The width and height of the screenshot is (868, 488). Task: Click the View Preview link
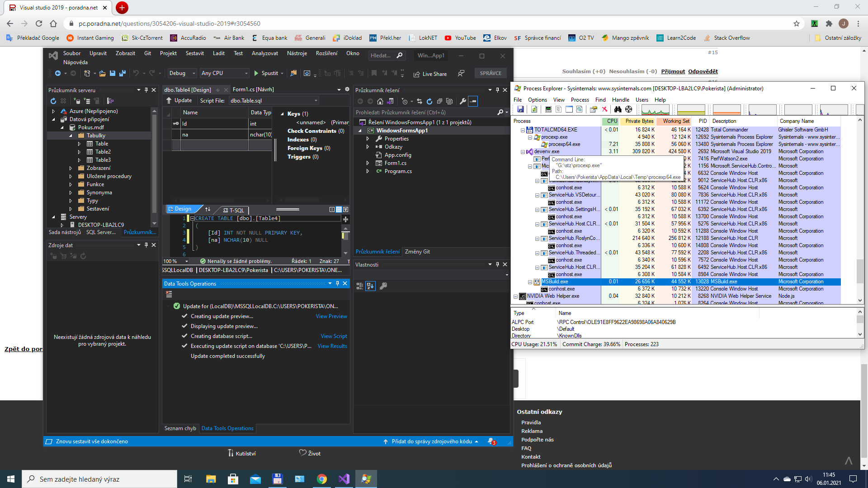(331, 316)
